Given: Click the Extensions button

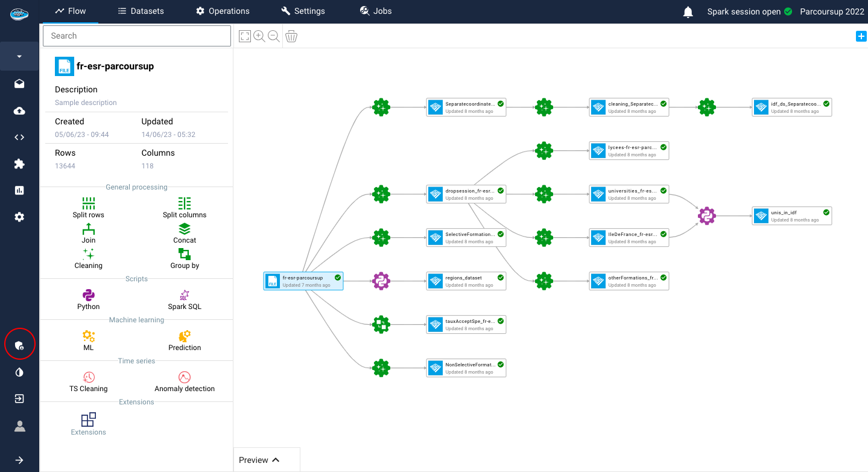Looking at the screenshot, I should click(88, 424).
